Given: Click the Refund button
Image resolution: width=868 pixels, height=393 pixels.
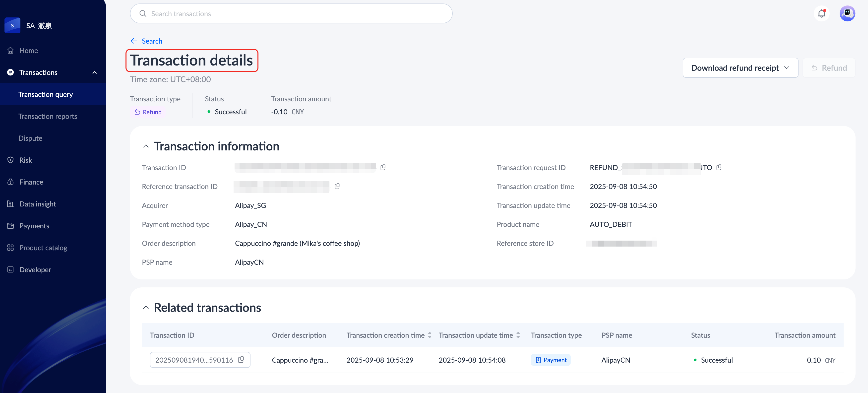Looking at the screenshot, I should point(829,68).
